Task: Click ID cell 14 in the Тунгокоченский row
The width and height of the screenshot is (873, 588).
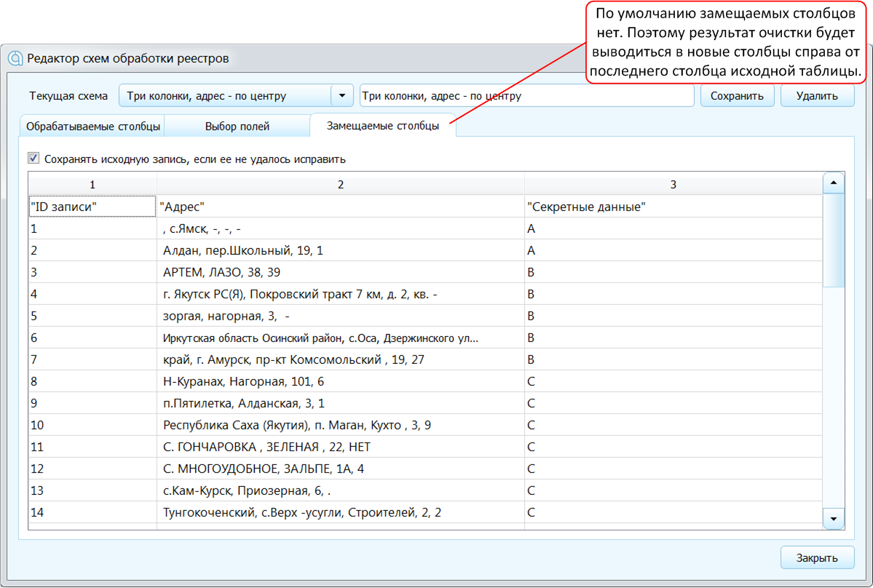Action: [92, 512]
